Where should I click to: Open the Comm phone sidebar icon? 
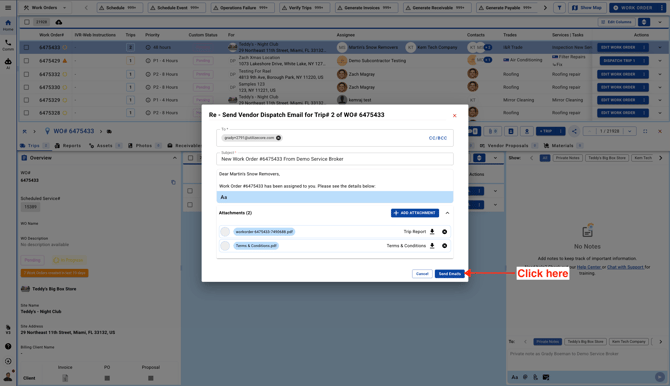coord(8,45)
